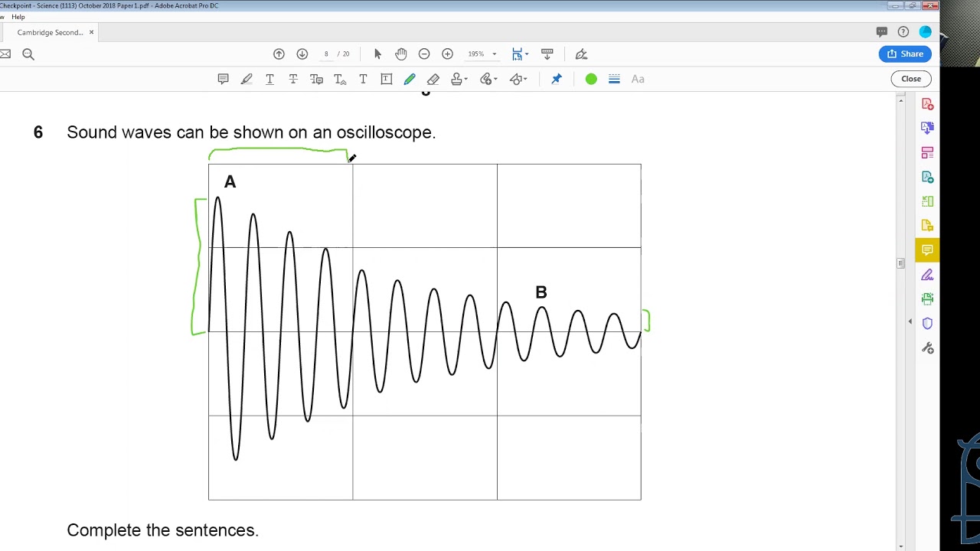
Task: Open the notifications chat icon
Action: pyautogui.click(x=882, y=31)
